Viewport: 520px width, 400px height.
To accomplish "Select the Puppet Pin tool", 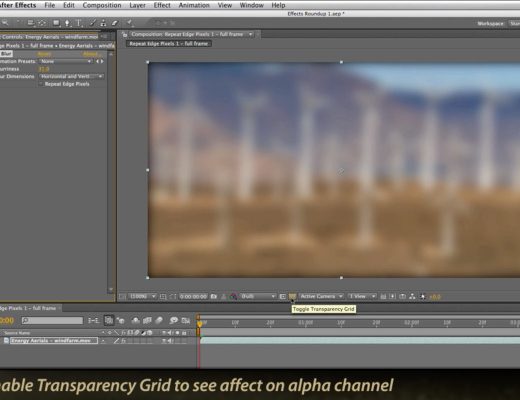I will tap(130, 23).
